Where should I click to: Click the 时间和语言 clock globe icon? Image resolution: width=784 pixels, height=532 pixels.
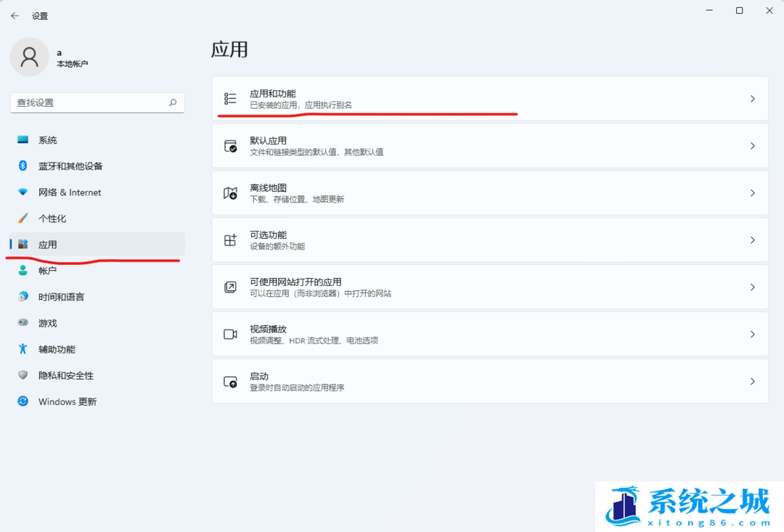(x=23, y=297)
